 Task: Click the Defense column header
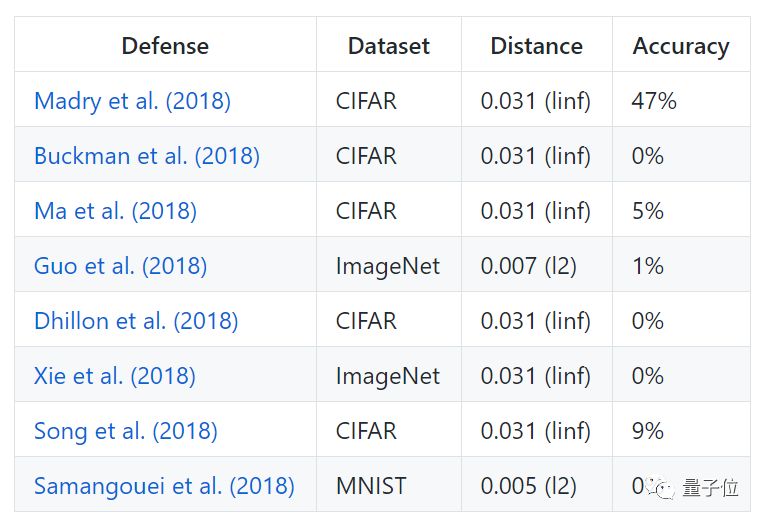[165, 46]
